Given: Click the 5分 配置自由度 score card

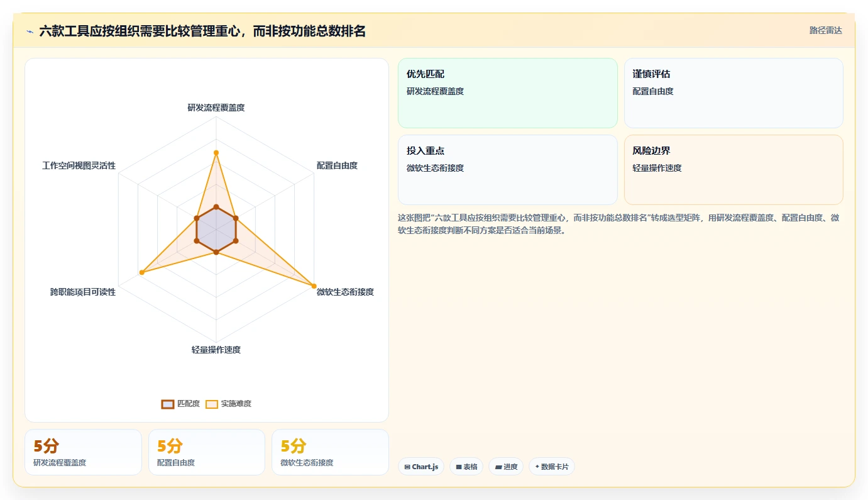Looking at the screenshot, I should pyautogui.click(x=207, y=452).
